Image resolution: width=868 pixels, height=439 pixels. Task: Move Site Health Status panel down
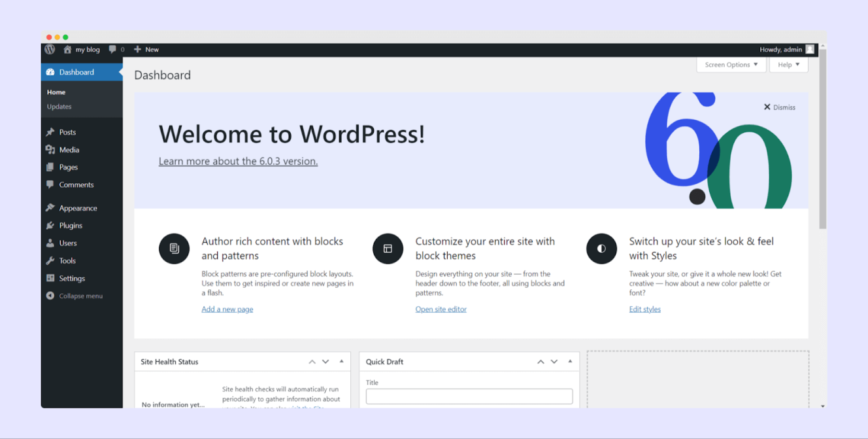click(x=325, y=362)
